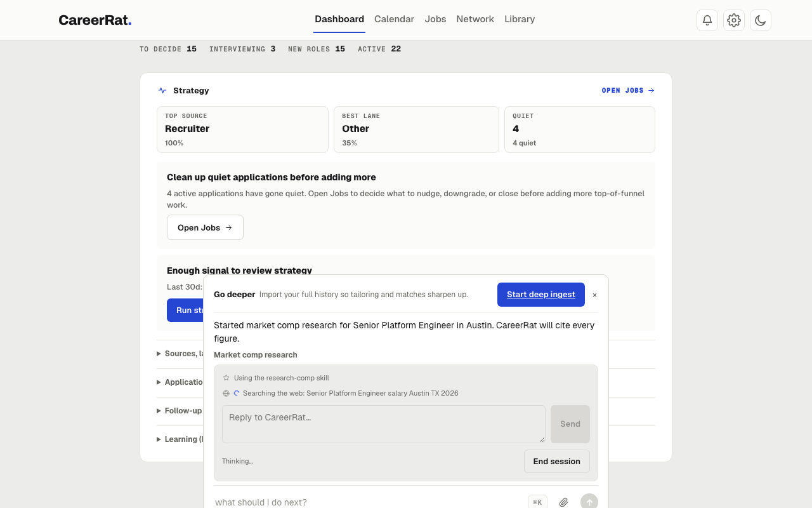Click Start deep ingest button
812x508 pixels.
tap(541, 295)
